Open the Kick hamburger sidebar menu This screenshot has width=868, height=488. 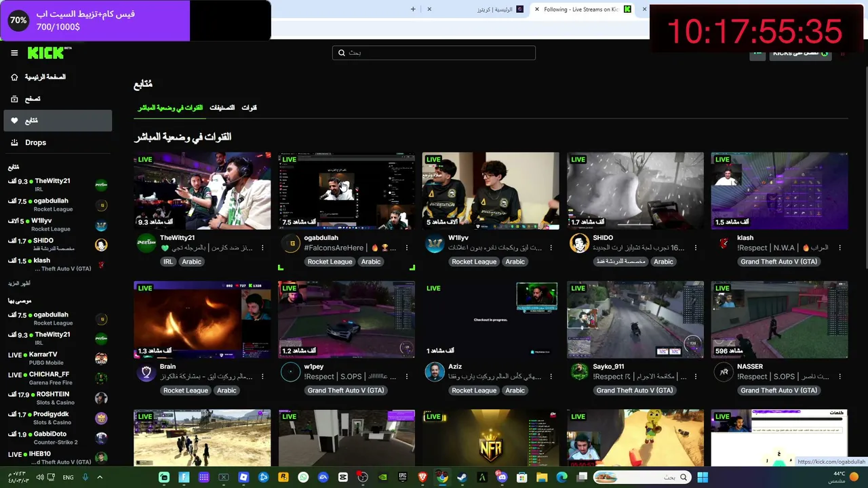coord(14,53)
